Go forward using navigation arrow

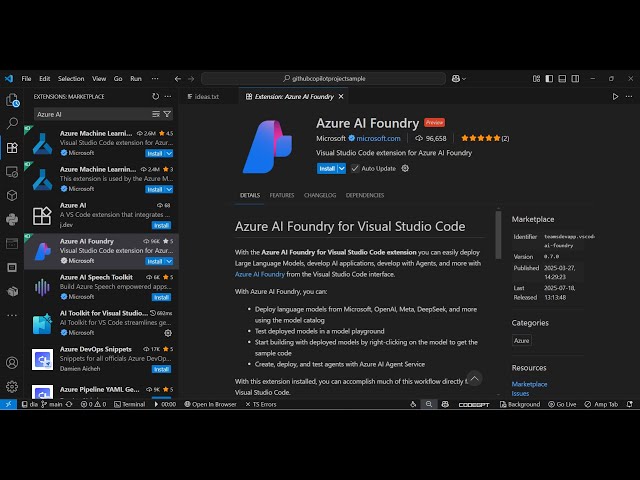point(191,78)
